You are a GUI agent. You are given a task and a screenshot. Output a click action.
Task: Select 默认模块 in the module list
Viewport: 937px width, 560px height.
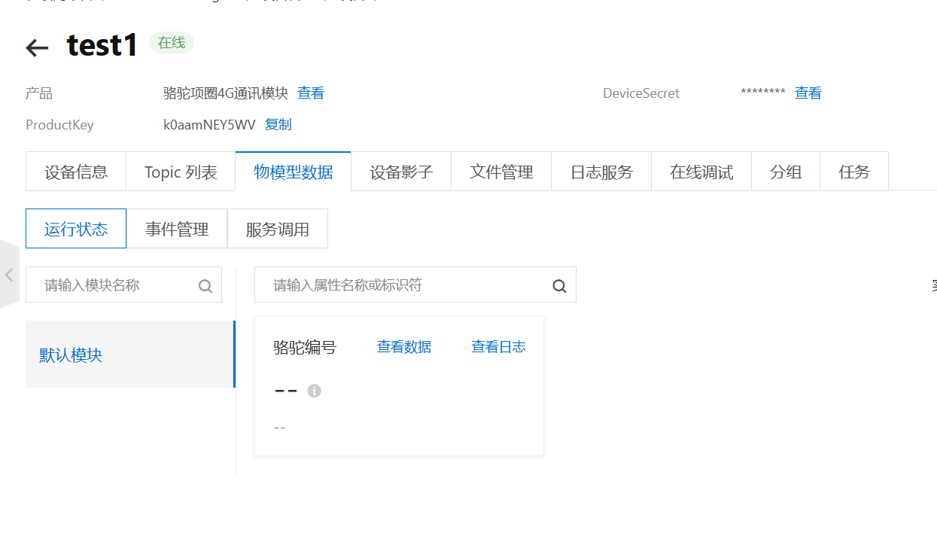click(71, 355)
